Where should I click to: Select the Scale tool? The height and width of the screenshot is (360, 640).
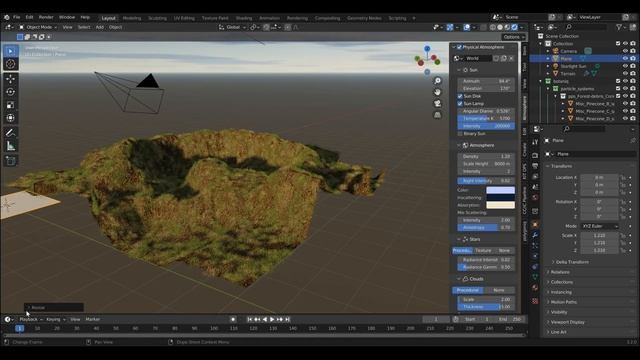pos(11,105)
